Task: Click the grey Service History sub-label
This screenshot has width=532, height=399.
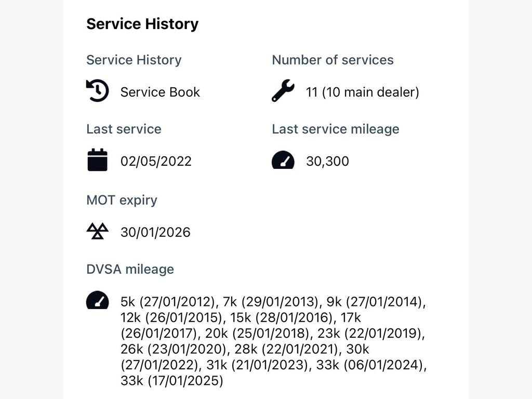Action: click(x=134, y=60)
